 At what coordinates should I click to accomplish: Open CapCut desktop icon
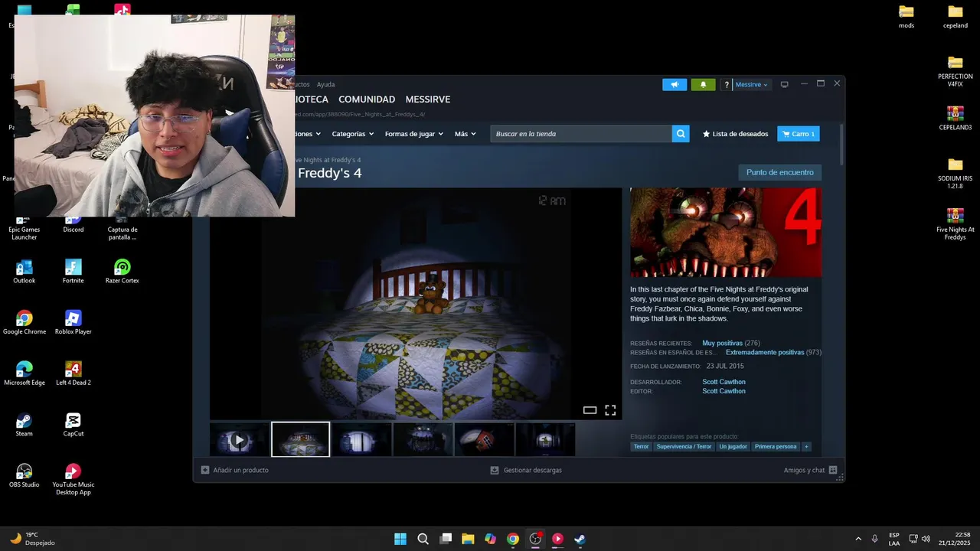pyautogui.click(x=73, y=425)
